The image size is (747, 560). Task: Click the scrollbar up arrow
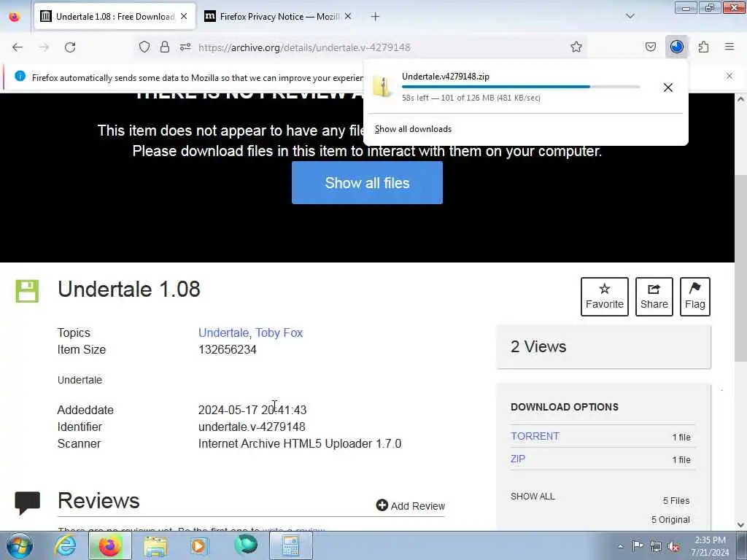[x=740, y=99]
